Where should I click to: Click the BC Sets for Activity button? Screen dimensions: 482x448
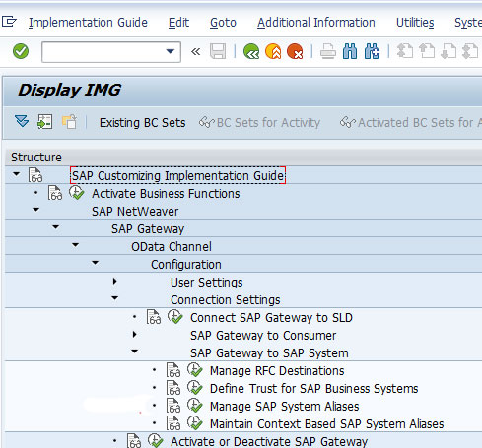(x=259, y=123)
